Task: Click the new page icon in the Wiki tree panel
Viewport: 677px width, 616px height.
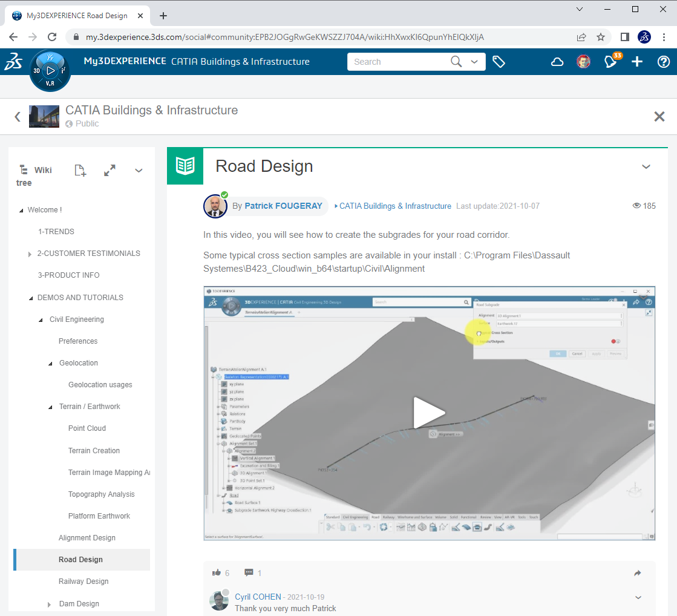Action: tap(80, 170)
